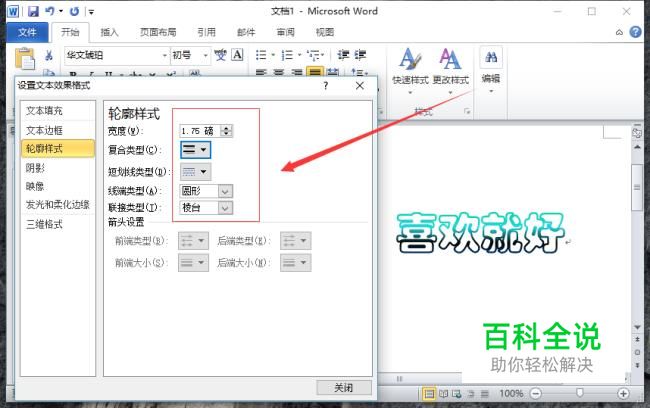The height and width of the screenshot is (408, 650).
Task: Open font size dropdown 初号
Action: pyautogui.click(x=205, y=55)
